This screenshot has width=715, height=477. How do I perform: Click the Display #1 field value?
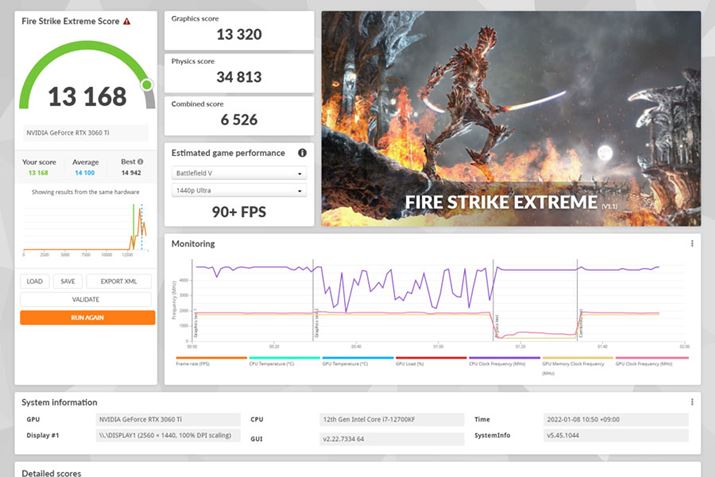point(168,436)
